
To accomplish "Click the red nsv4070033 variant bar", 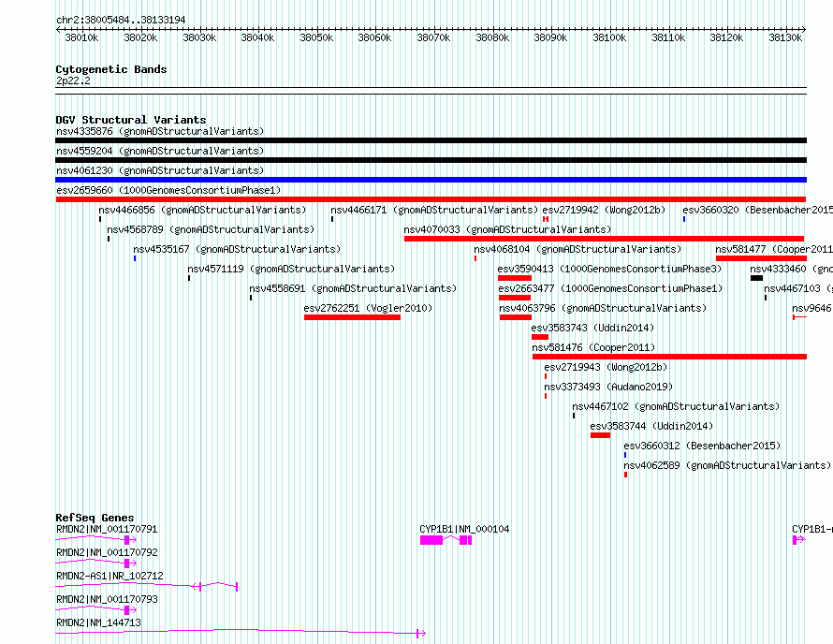I will 604,239.
